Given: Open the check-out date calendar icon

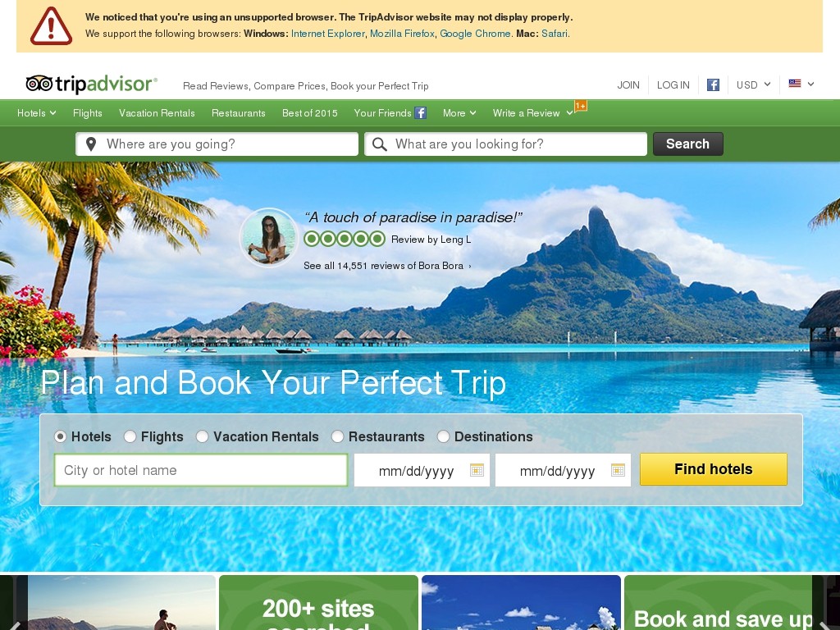Looking at the screenshot, I should coord(618,470).
